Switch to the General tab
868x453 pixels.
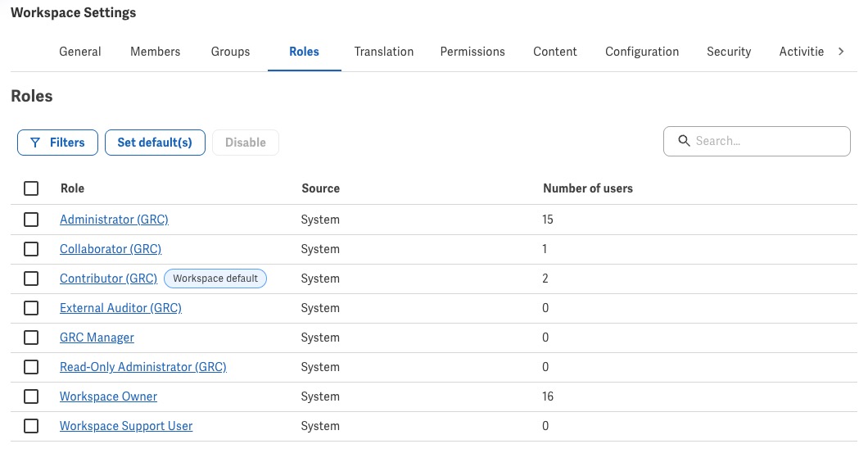point(79,52)
